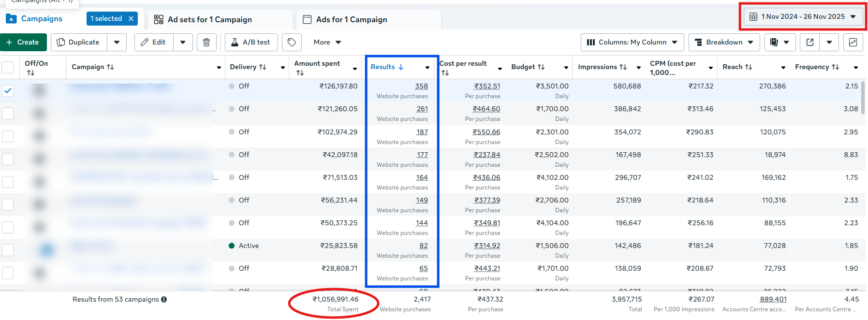The height and width of the screenshot is (320, 868).
Task: Click the A/B test button
Action: click(x=251, y=43)
